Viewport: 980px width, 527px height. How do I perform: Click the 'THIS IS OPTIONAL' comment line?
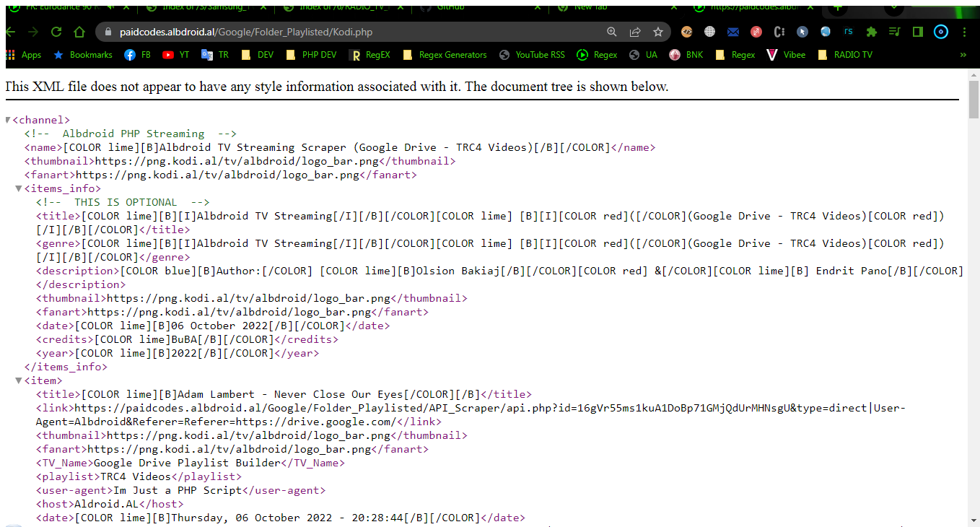[123, 202]
